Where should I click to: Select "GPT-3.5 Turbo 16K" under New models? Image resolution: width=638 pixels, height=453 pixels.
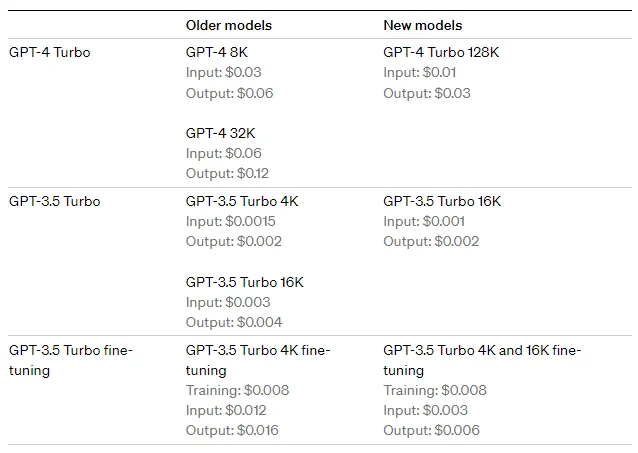click(442, 201)
